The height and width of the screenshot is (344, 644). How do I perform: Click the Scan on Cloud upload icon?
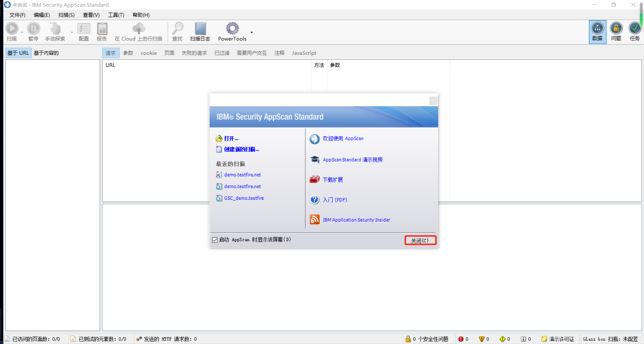[138, 29]
